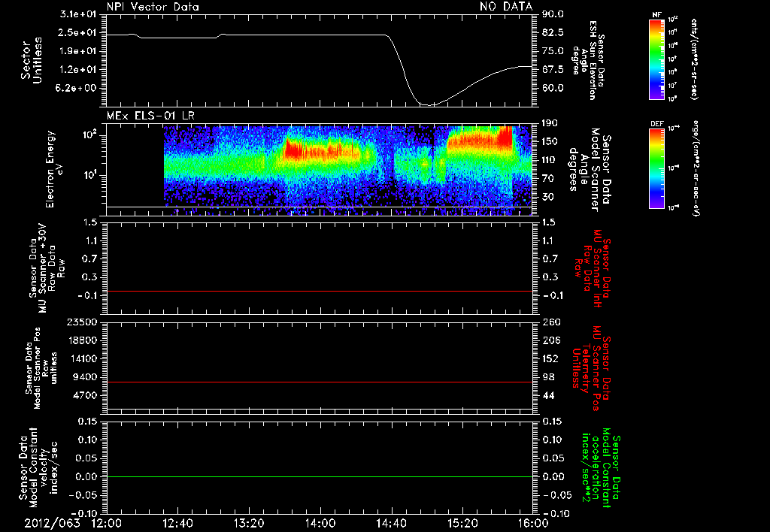Viewport: 770px width, 532px height.
Task: Click the '82.5' sun elevation tick value
Action: pos(553,32)
